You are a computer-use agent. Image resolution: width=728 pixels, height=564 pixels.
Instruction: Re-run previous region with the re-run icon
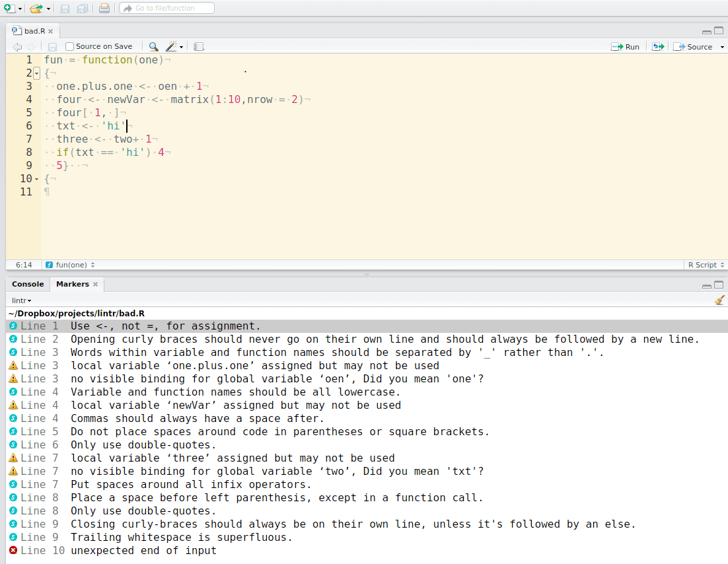tap(658, 46)
